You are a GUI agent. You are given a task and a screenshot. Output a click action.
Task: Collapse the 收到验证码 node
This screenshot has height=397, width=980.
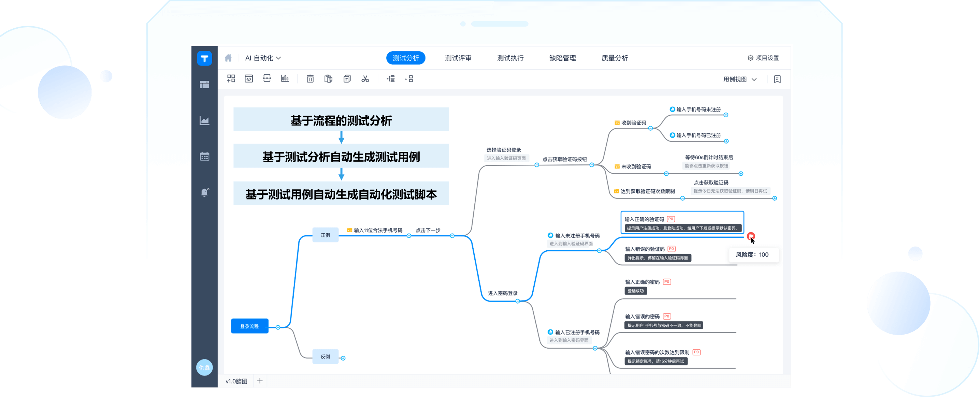tap(650, 128)
